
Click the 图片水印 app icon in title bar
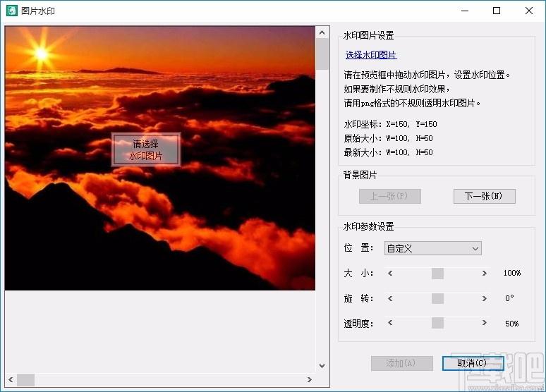coord(12,11)
